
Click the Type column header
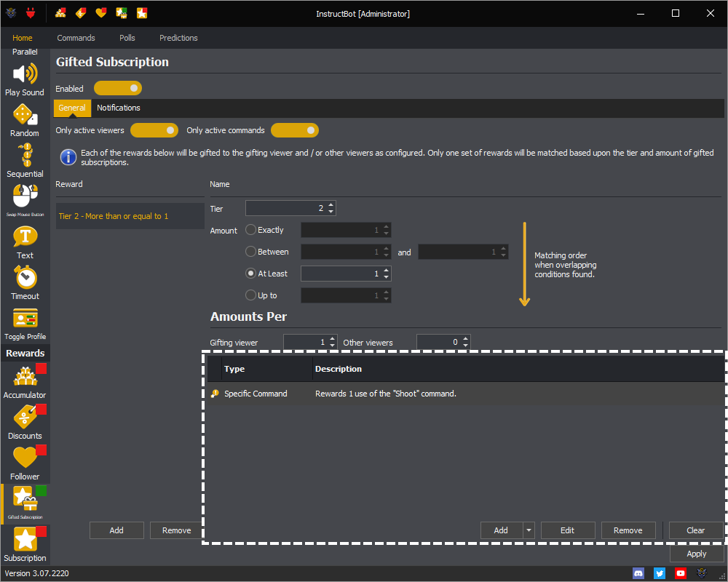pos(267,369)
